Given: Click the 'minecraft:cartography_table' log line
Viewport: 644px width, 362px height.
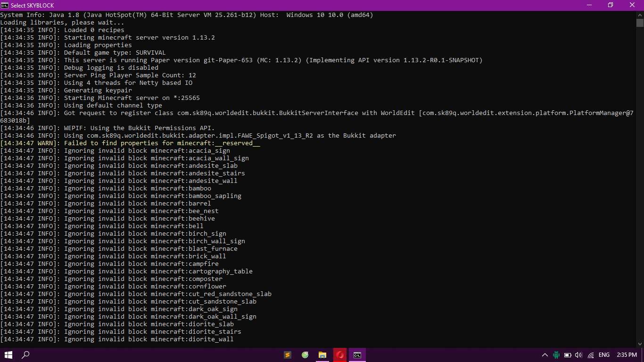Looking at the screenshot, I should coord(126,271).
